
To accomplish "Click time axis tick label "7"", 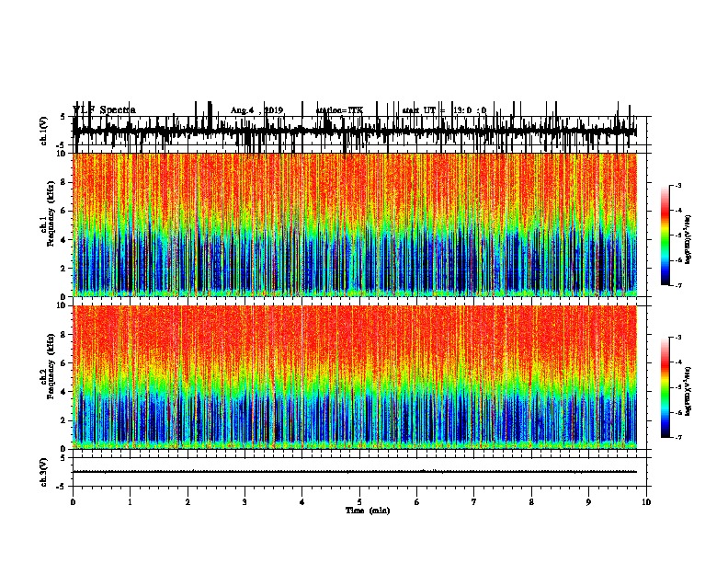I will (x=474, y=502).
